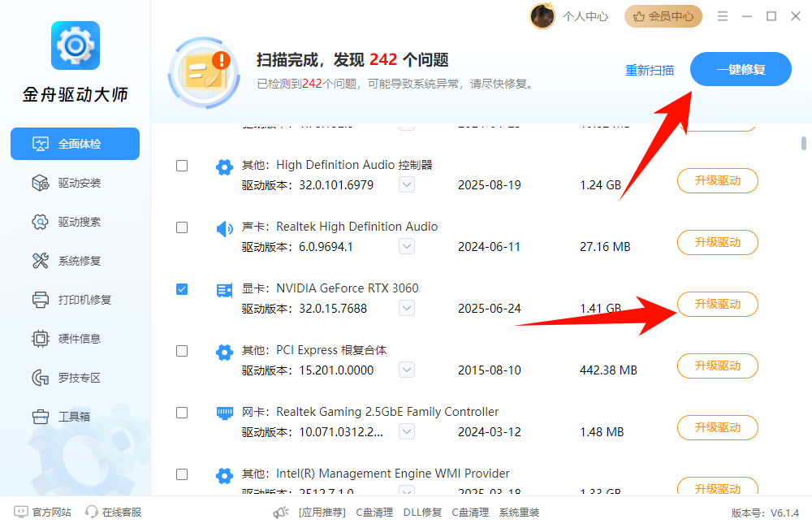Screen dimensions: 812x528
Task: Open the 系统重装 link
Action: click(x=519, y=513)
